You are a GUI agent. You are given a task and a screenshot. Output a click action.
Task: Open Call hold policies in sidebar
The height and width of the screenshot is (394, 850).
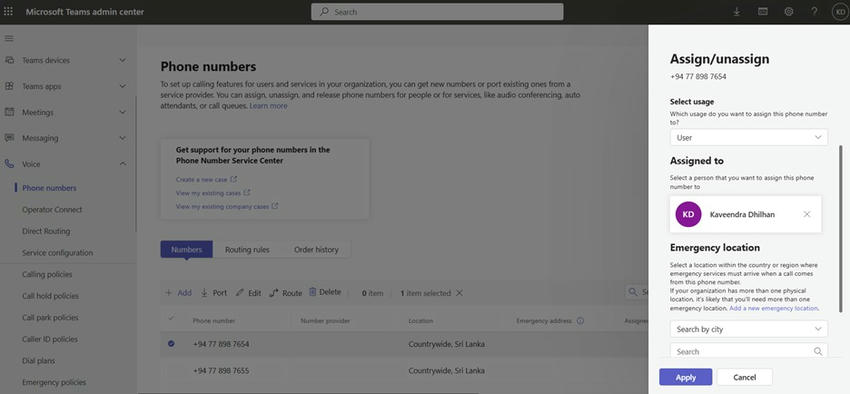pos(50,296)
